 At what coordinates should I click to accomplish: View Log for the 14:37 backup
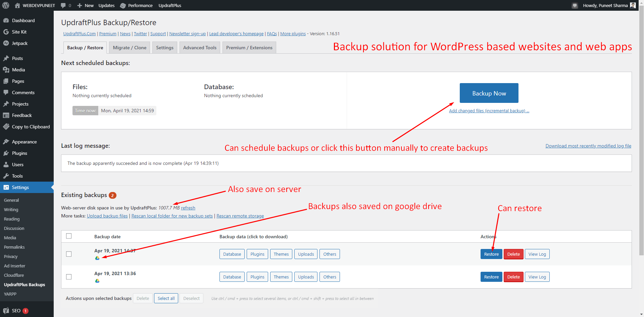click(537, 254)
